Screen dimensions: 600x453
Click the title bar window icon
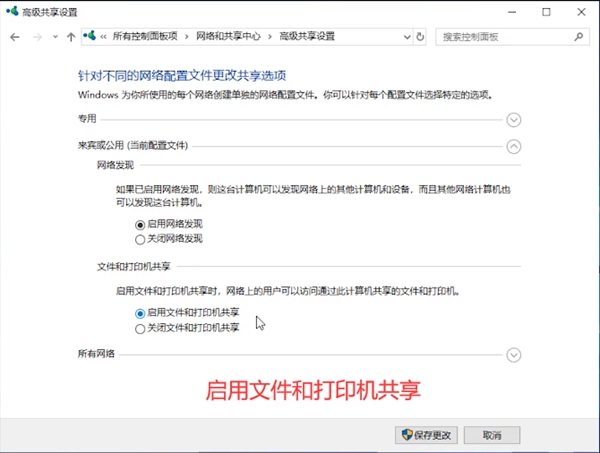(x=12, y=11)
